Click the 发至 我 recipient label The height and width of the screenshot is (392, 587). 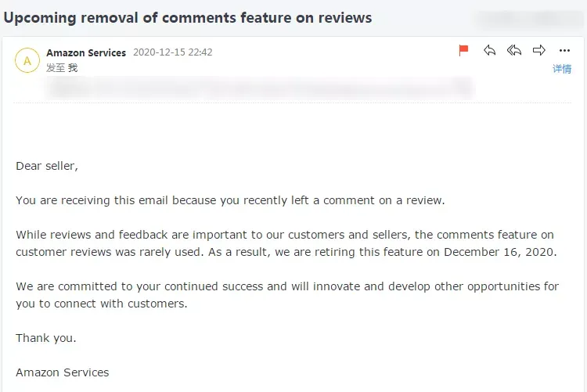62,68
